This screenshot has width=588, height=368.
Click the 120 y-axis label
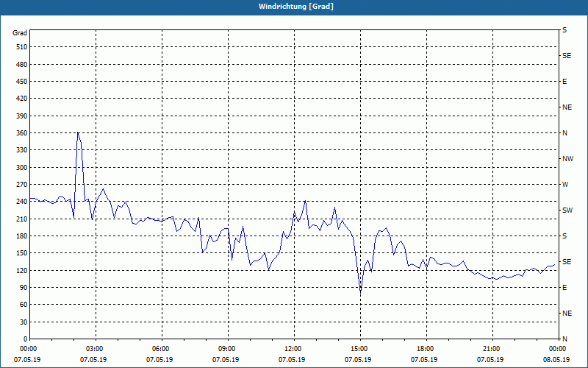coord(22,270)
